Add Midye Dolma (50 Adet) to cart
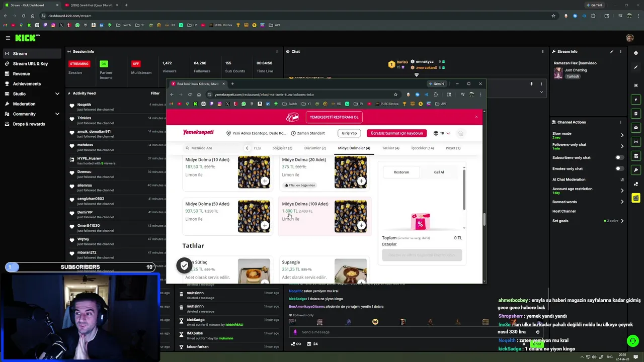This screenshot has height=362, width=644. click(265, 225)
